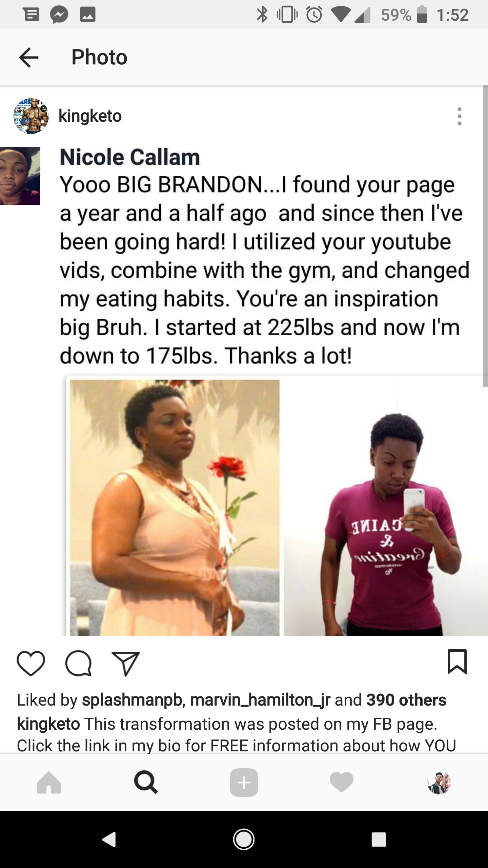The image size is (488, 868).
Task: Open your own profile tab avatar
Action: click(x=439, y=783)
